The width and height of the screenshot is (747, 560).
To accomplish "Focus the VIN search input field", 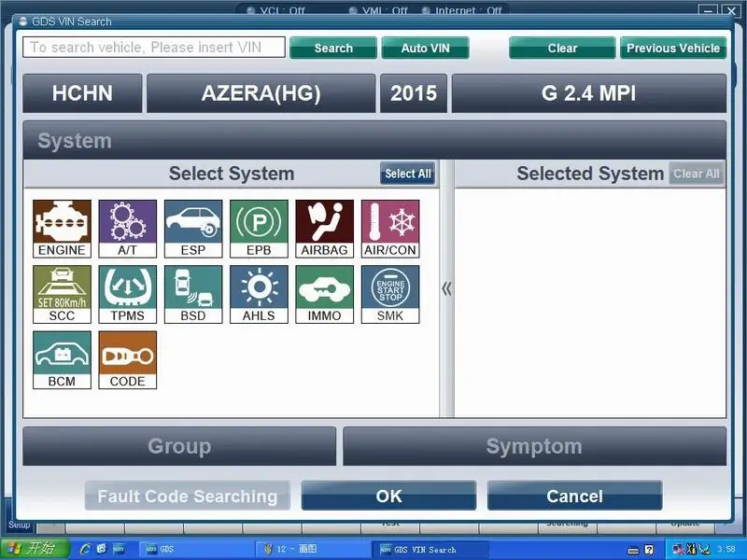I will (x=154, y=48).
